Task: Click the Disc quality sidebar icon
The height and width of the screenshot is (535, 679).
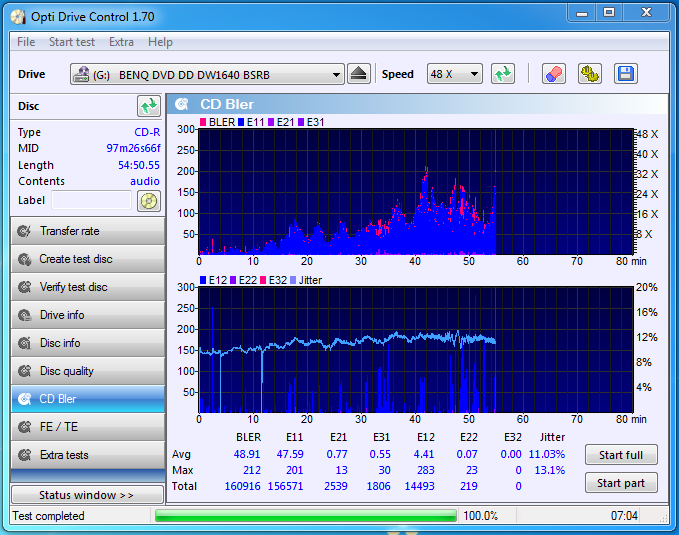Action: click(x=24, y=371)
